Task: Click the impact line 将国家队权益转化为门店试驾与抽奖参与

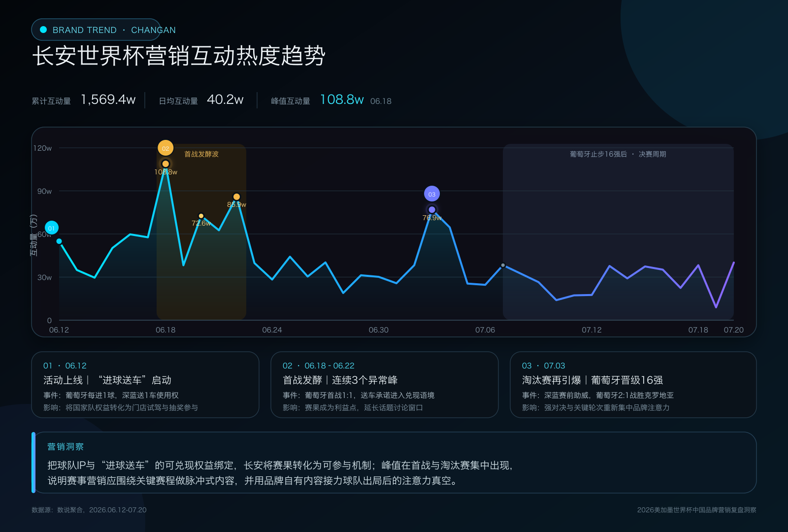Action: (121, 407)
